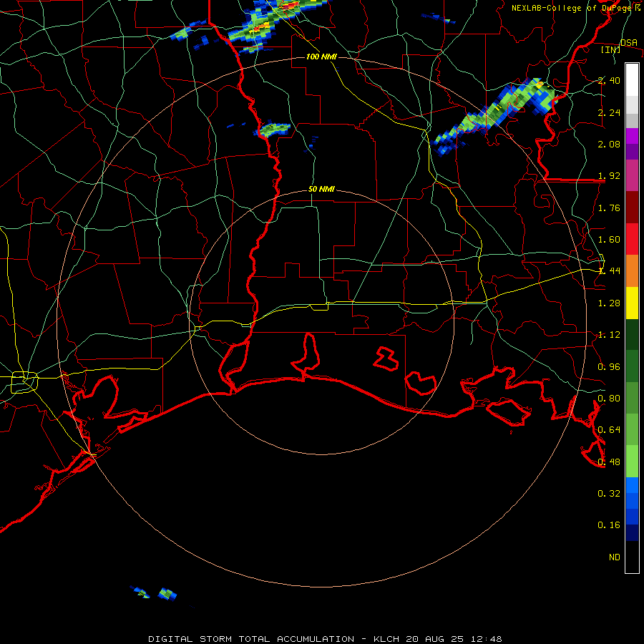Click the 1.92 legend value
Image resolution: width=644 pixels, height=644 pixels.
click(609, 176)
